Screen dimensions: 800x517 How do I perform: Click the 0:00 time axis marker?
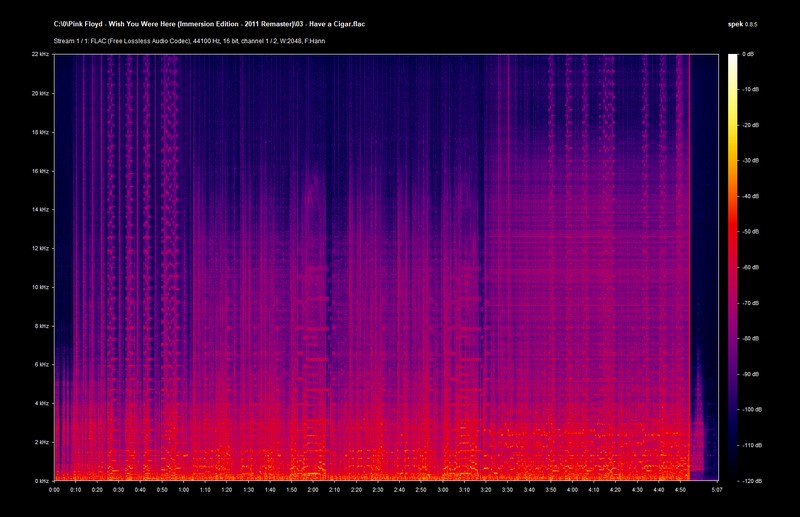54,491
